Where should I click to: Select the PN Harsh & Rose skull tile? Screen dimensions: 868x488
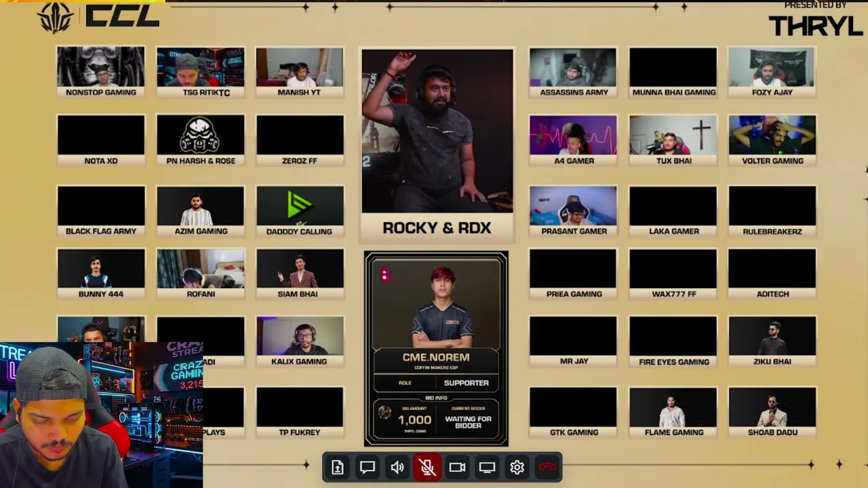tap(201, 141)
